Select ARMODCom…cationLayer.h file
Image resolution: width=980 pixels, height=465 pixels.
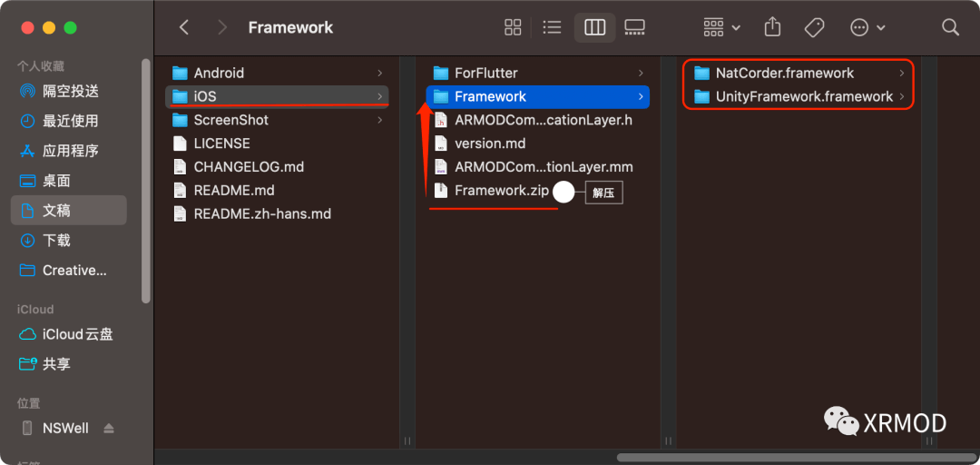pos(537,120)
